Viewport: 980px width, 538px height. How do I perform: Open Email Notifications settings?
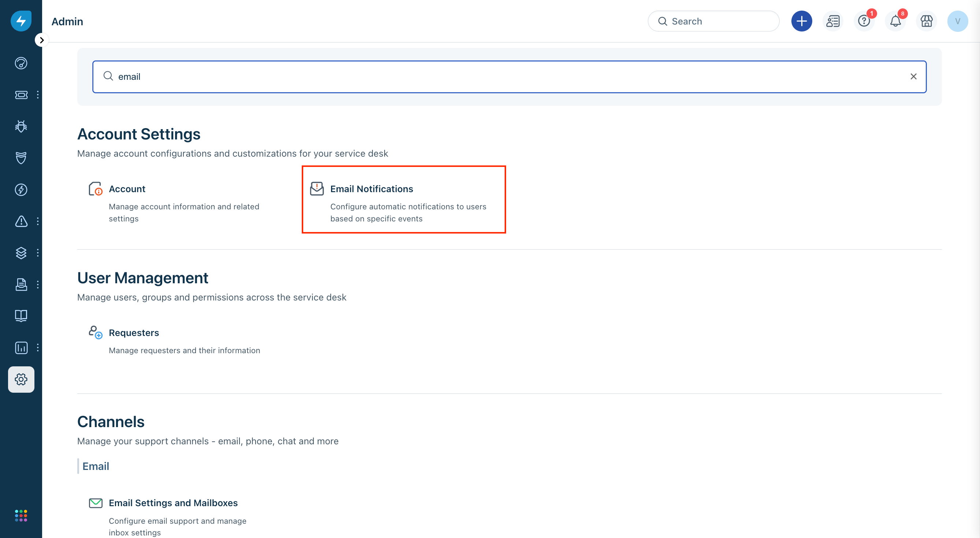pyautogui.click(x=371, y=189)
